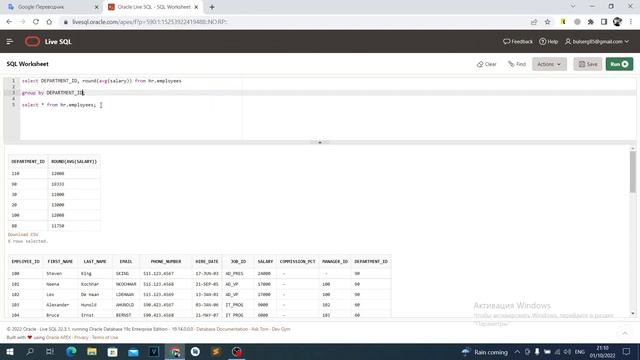
Task: Open the Help menu
Action: click(549, 42)
